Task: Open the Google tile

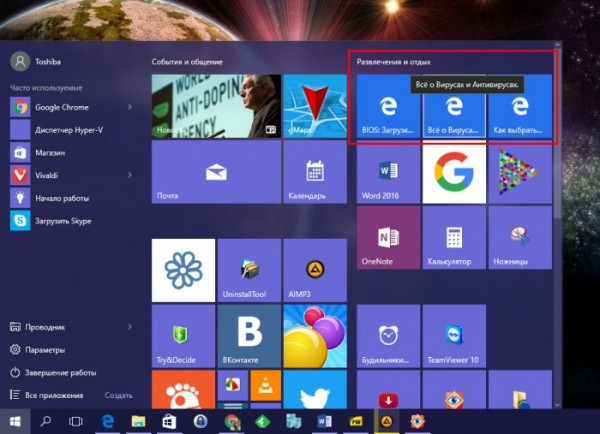Action: (454, 172)
